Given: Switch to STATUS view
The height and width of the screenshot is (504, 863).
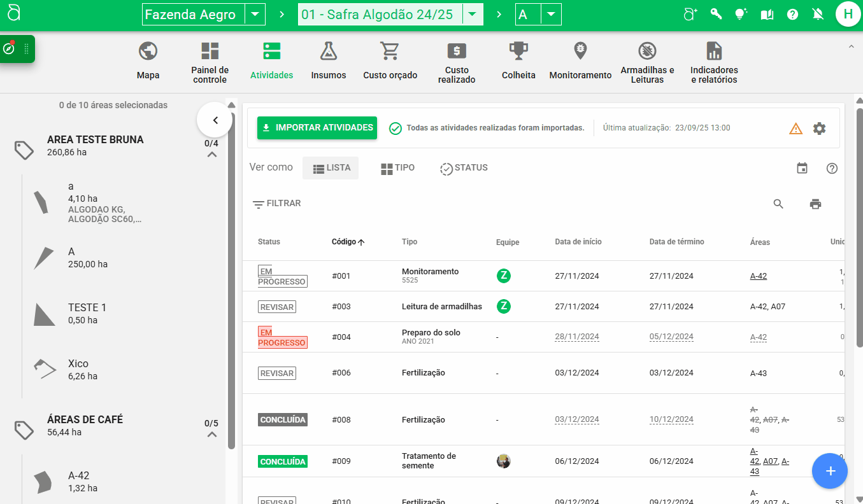Looking at the screenshot, I should [464, 168].
